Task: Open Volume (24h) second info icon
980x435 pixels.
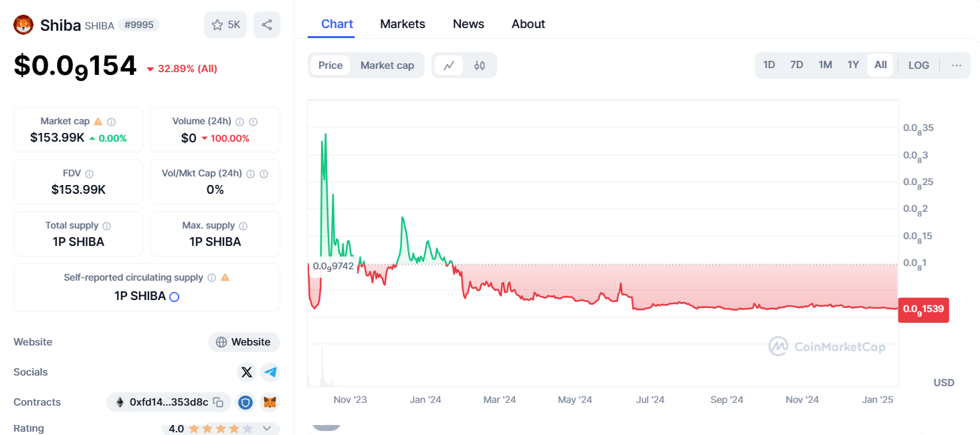Action: click(253, 122)
